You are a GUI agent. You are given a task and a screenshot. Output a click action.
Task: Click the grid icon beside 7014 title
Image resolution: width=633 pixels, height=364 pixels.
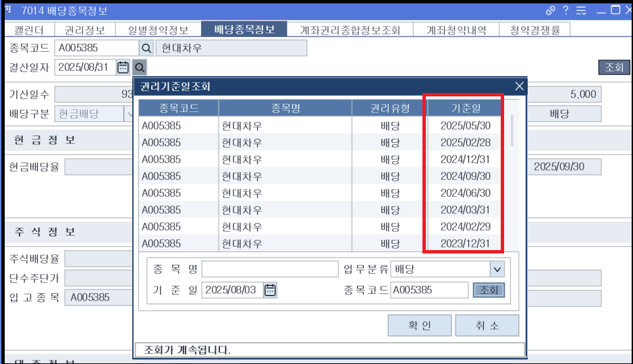click(8, 9)
